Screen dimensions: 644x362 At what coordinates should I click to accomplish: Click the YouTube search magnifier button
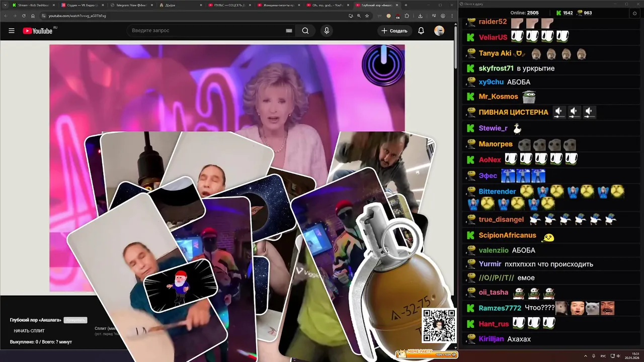click(305, 31)
